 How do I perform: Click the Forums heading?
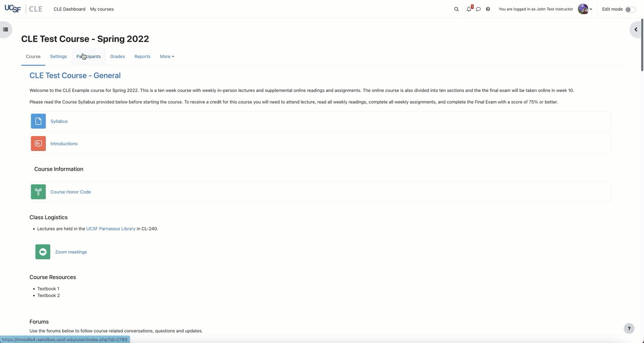click(39, 322)
